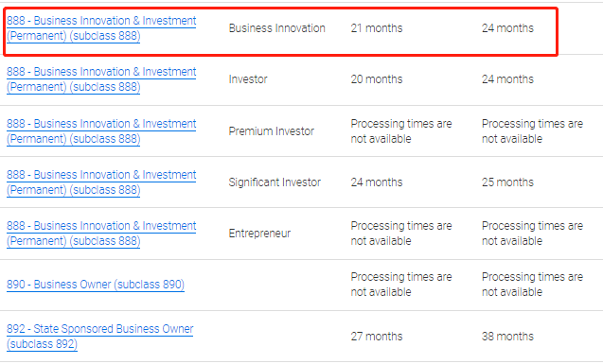Image resolution: width=603 pixels, height=364 pixels.
Task: Click the last unavailable processing time in the Entrepreneur row
Action: coord(532,234)
